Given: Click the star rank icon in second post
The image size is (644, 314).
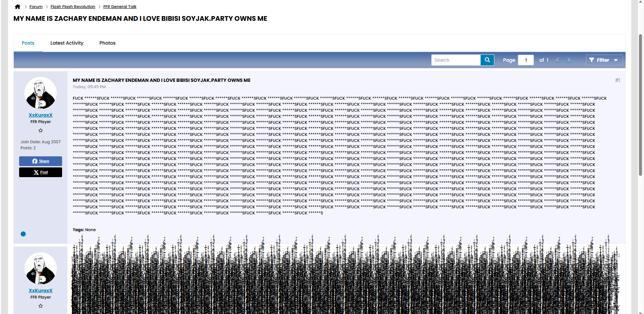Looking at the screenshot, I should click(x=41, y=306).
